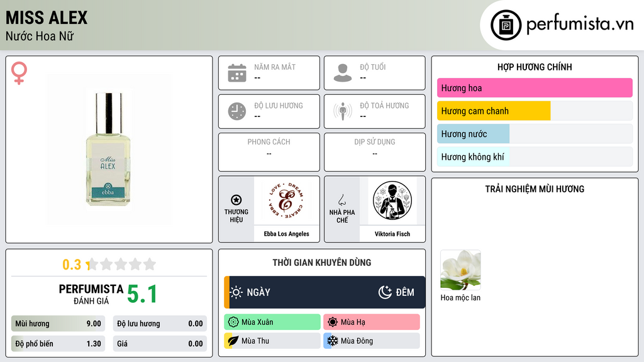
Task: Click the snowflake icon in Mùa Đông
Action: [333, 341]
